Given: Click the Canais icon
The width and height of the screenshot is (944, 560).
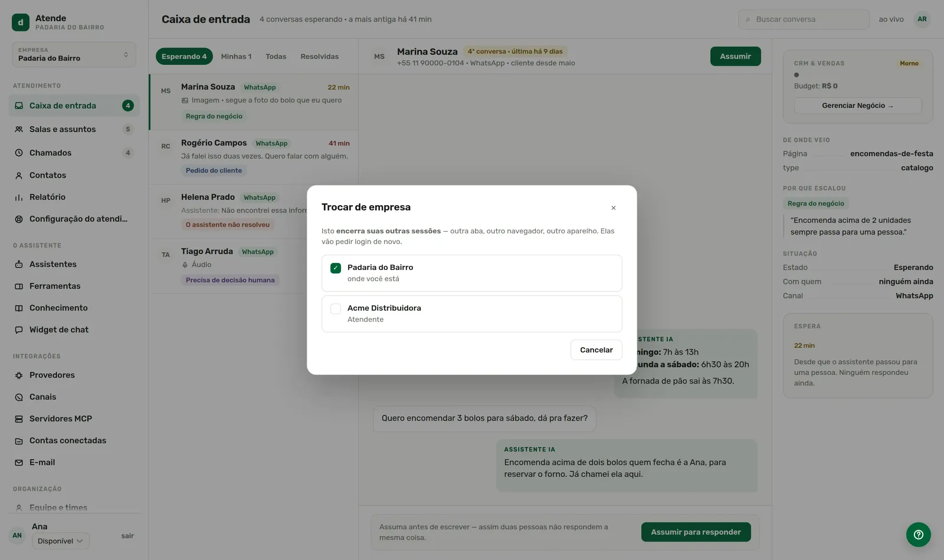Looking at the screenshot, I should click(x=19, y=397).
